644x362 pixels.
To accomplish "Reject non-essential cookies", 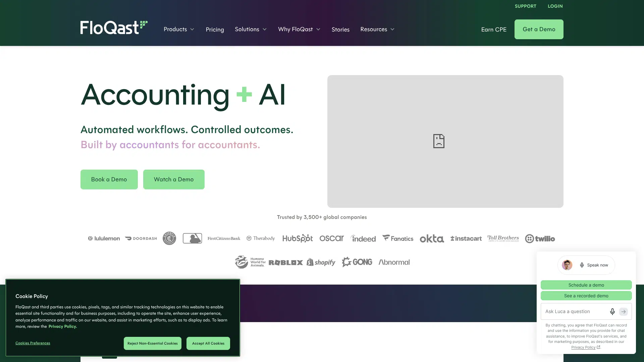I will [152, 343].
